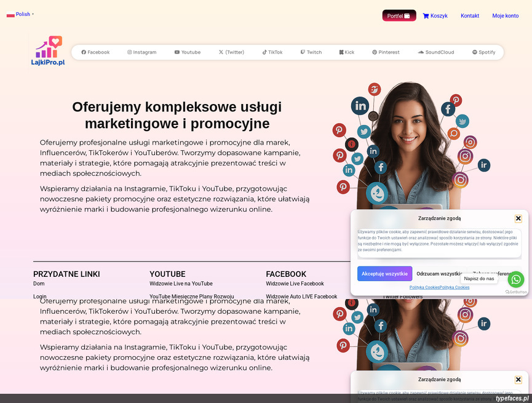The width and height of the screenshot is (532, 403).
Task: Select Facebook in the services menu
Action: coord(95,52)
